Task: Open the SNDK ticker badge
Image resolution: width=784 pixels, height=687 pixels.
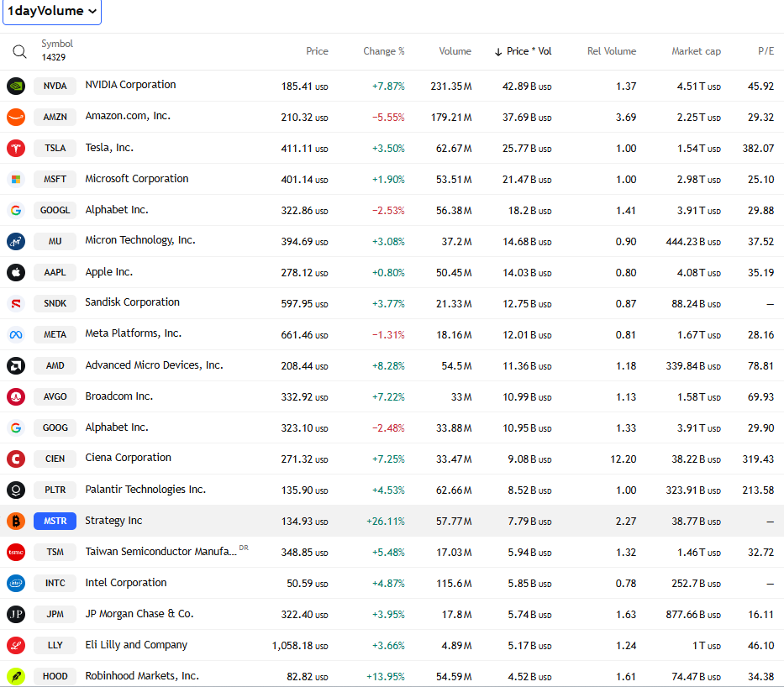Action: [55, 303]
